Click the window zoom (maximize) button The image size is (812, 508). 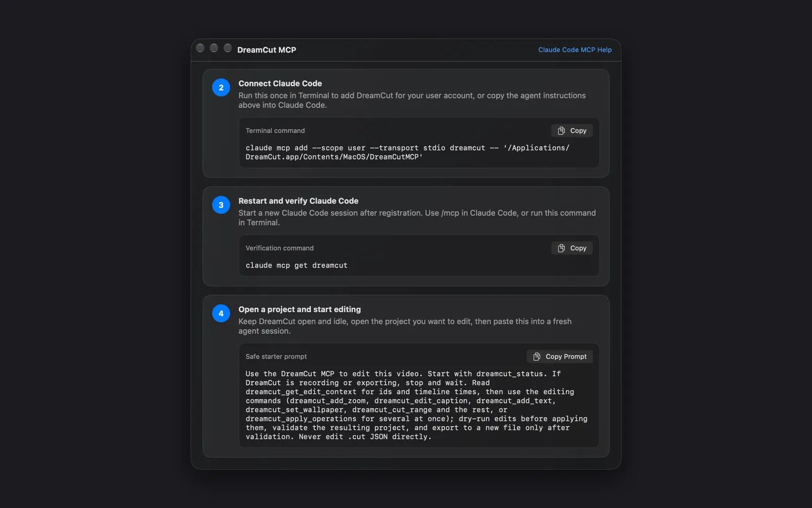click(x=227, y=48)
